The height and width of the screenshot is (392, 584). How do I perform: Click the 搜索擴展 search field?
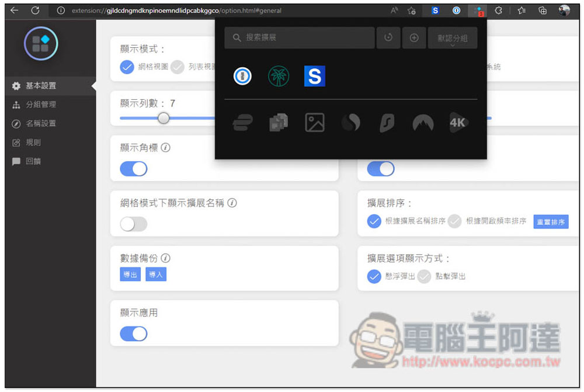point(300,37)
